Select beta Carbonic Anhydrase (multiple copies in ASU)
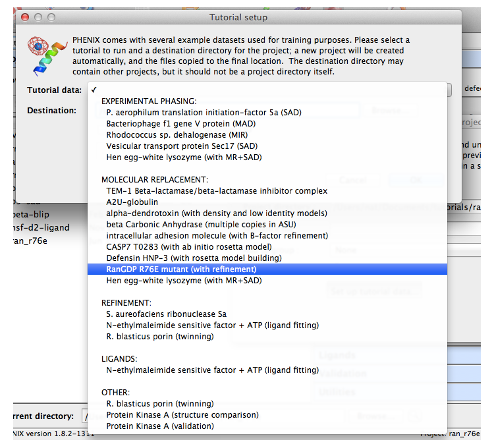The width and height of the screenshot is (494, 448). [x=202, y=225]
